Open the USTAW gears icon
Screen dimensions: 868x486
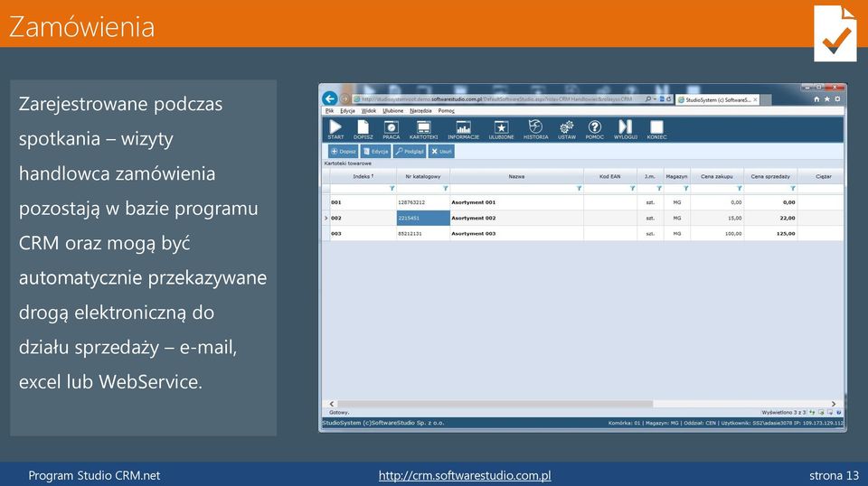(x=566, y=127)
